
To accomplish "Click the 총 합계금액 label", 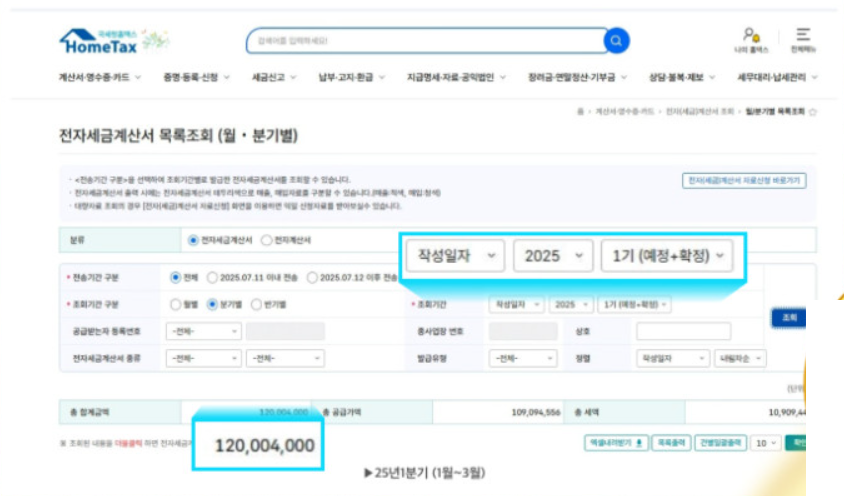I will [x=90, y=413].
